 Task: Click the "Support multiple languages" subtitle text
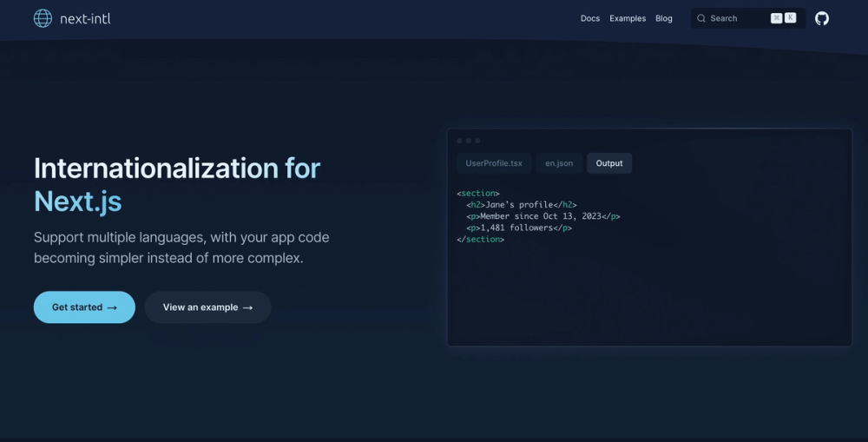[x=181, y=247]
